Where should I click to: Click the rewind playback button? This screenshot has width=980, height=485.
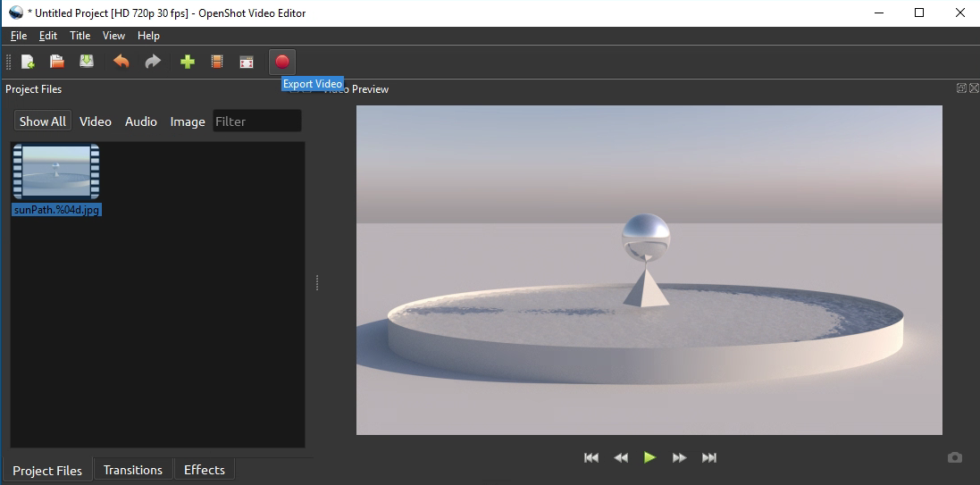621,457
